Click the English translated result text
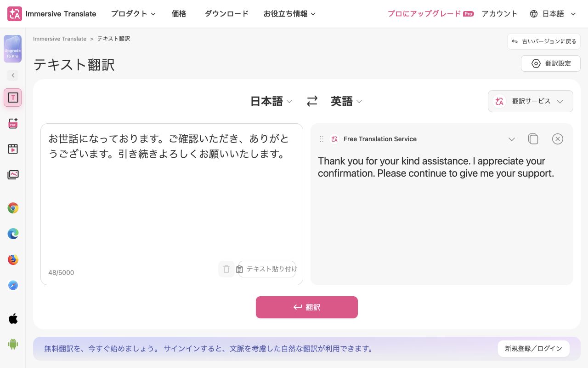This screenshot has width=588, height=368. point(436,167)
